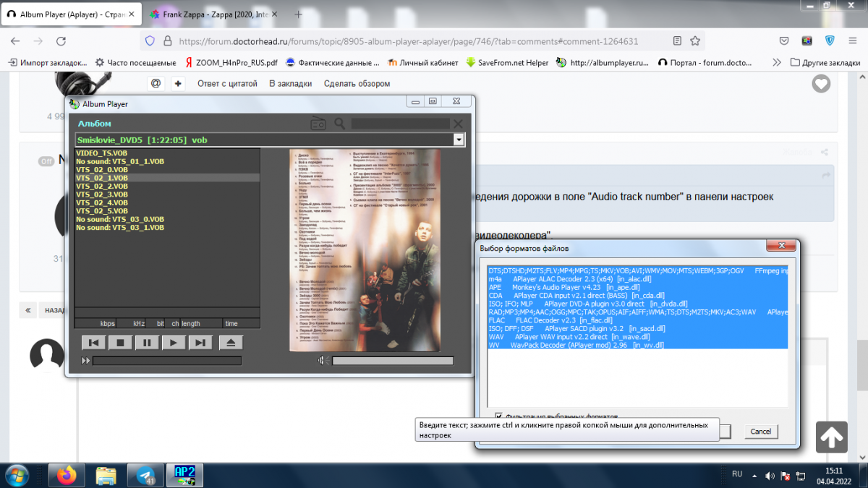Click the play button
The height and width of the screenshot is (488, 868).
pos(174,343)
